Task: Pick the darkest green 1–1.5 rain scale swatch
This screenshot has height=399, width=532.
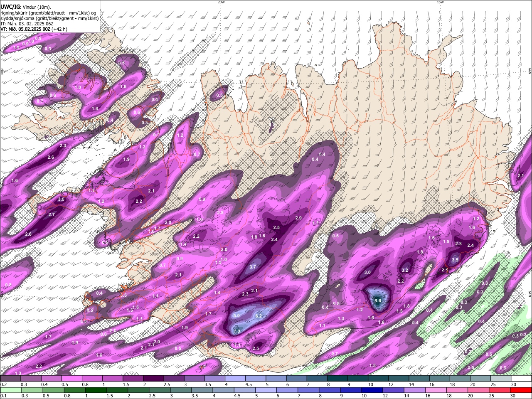Action: pyautogui.click(x=96, y=390)
